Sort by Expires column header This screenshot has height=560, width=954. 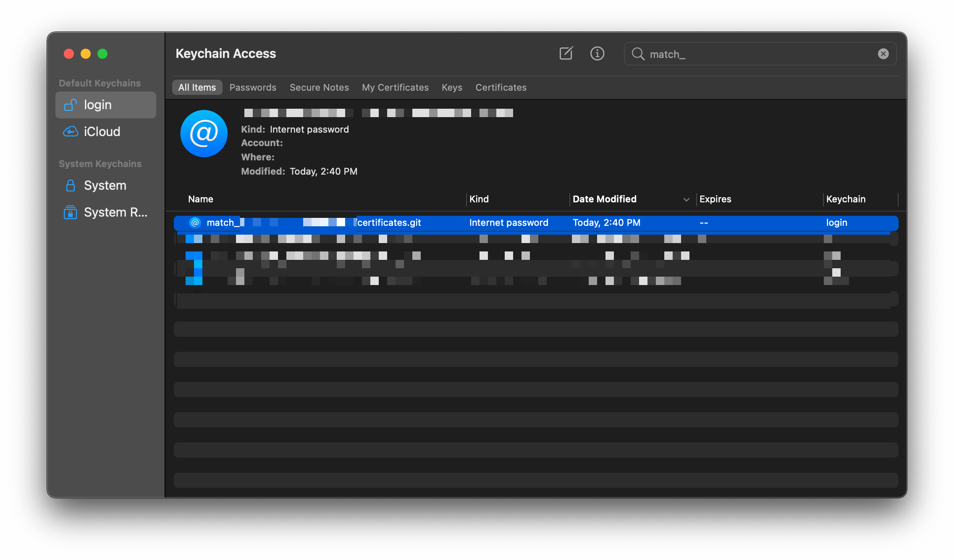[x=715, y=199]
